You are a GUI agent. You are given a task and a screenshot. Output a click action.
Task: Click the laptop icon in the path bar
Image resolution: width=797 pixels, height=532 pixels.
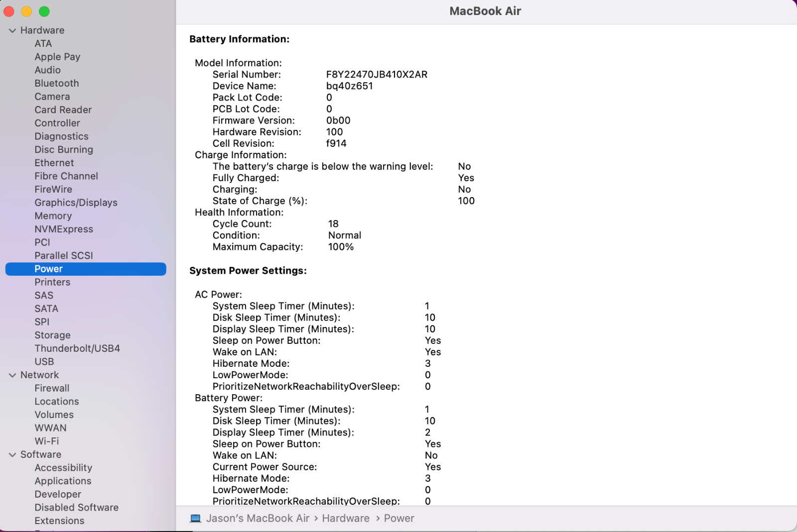pos(195,519)
